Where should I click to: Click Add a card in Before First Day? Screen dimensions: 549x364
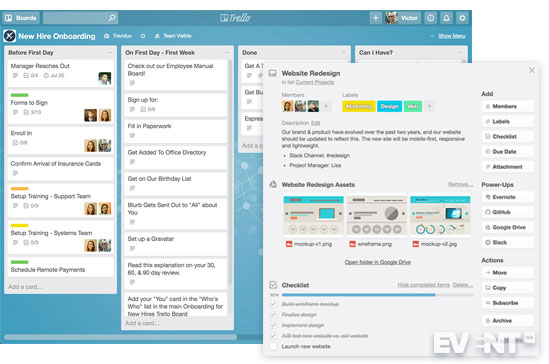[25, 287]
